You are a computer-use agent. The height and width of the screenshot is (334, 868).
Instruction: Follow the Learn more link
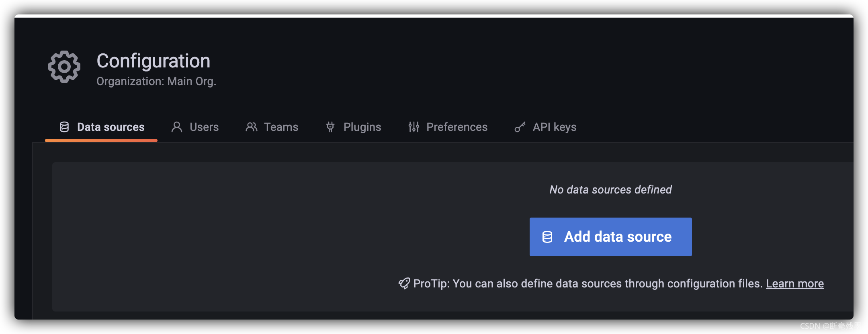tap(795, 283)
